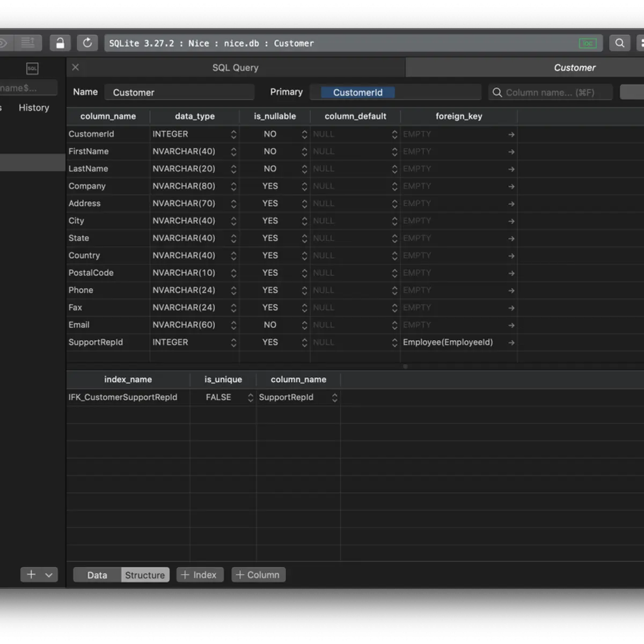Click the search magnifier toolbar button
644x644 pixels.
[x=619, y=43]
